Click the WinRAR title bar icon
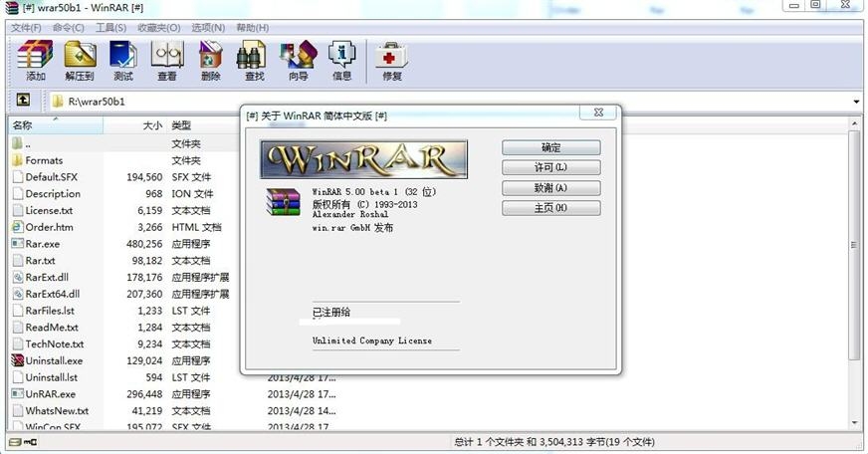Screen dimensions: 868x454 tap(12, 8)
